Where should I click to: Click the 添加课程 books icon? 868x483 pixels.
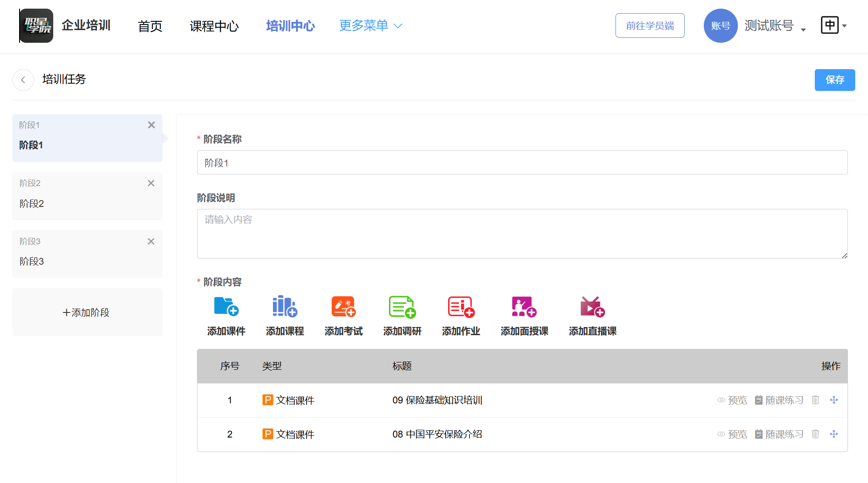click(284, 307)
